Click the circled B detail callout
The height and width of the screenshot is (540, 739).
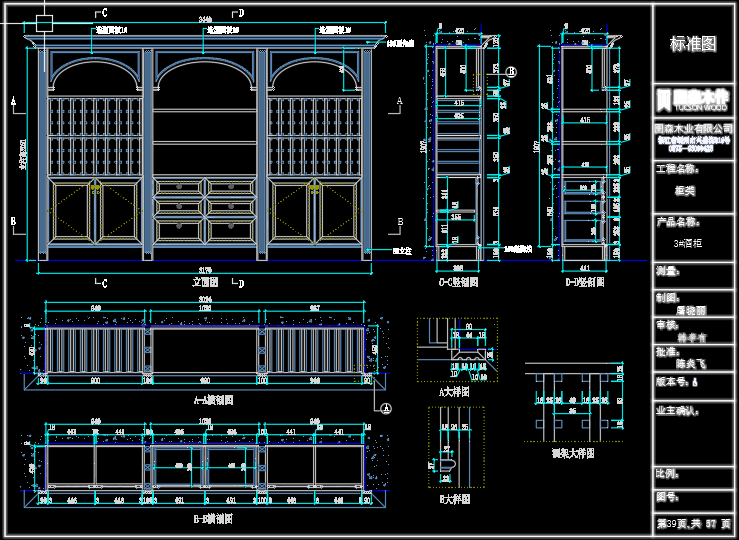coord(511,72)
